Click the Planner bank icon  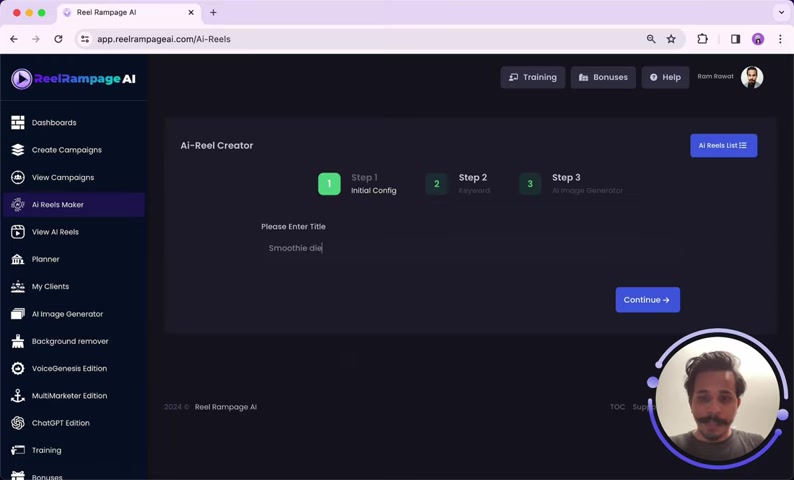tap(18, 259)
